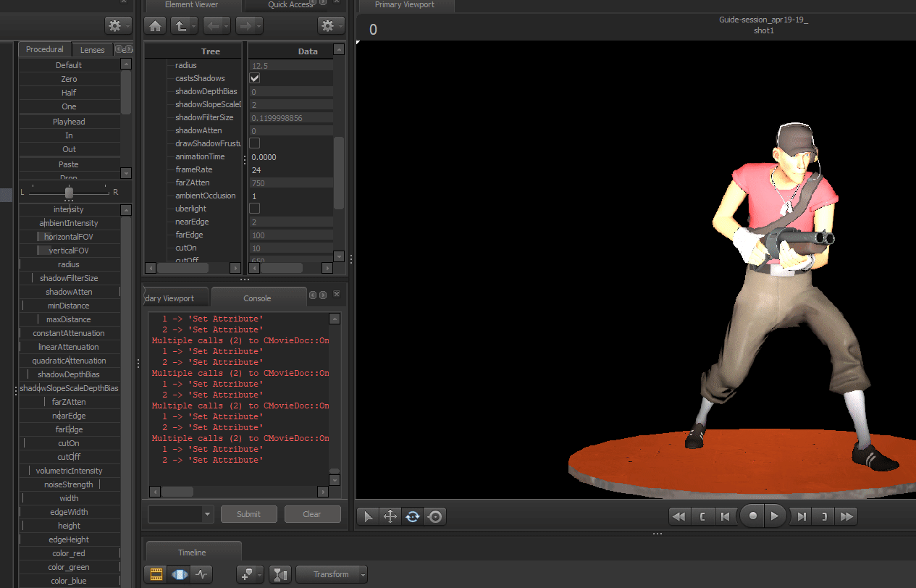916x588 pixels.
Task: Jump to out-point bracket marker
Action: click(x=824, y=516)
